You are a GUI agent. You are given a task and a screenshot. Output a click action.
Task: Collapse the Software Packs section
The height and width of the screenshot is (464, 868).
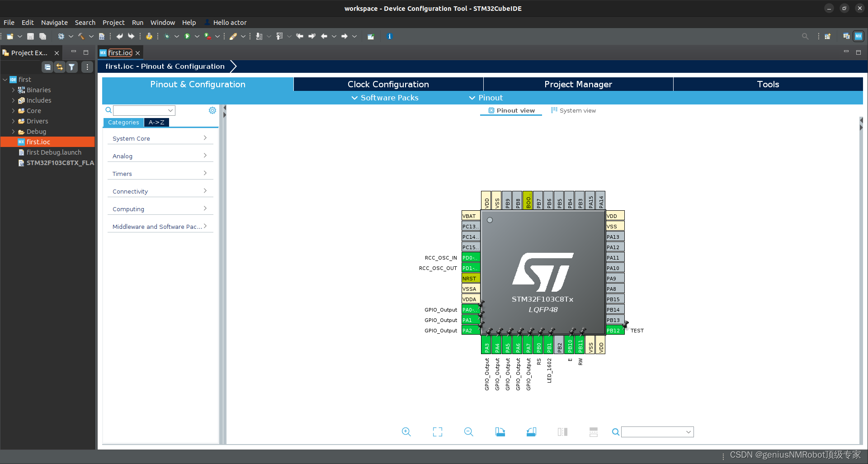click(x=385, y=97)
